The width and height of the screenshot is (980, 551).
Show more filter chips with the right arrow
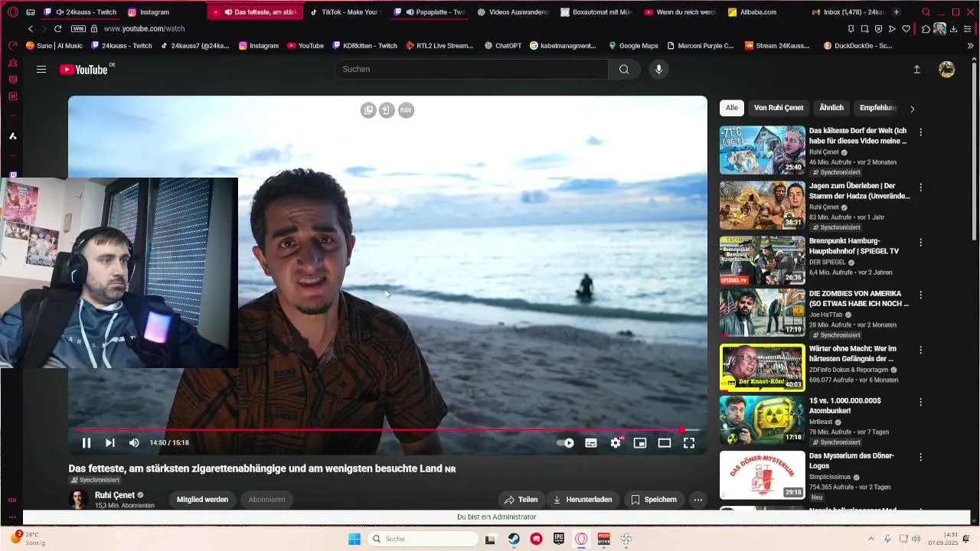(912, 109)
